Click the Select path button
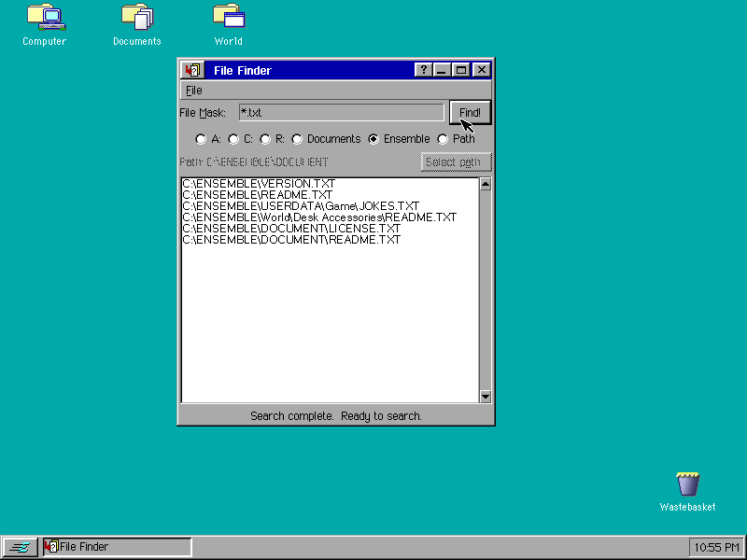This screenshot has width=747, height=560. [x=456, y=162]
